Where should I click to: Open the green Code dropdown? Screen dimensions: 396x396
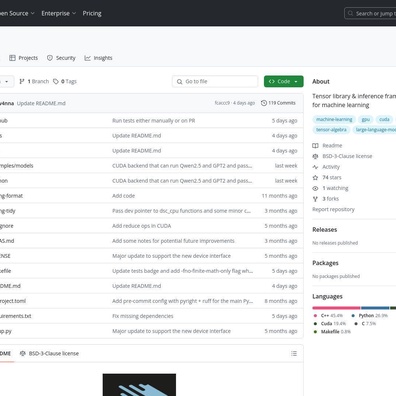(x=284, y=81)
